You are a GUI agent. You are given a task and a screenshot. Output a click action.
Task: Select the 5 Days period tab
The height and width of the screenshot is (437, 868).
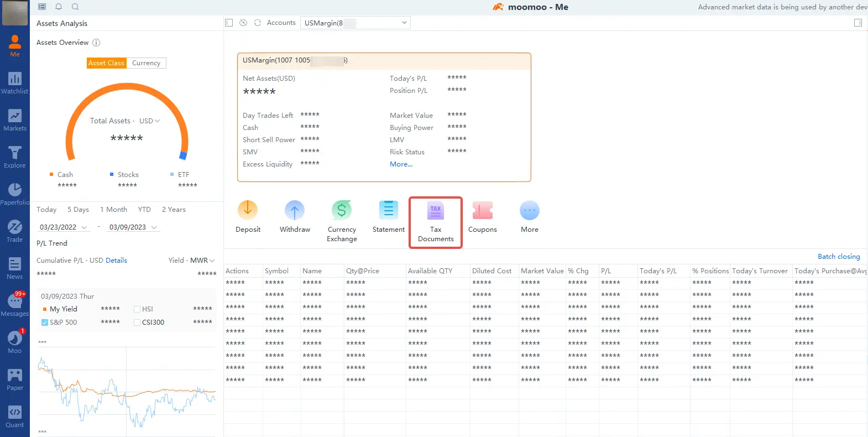click(x=78, y=210)
